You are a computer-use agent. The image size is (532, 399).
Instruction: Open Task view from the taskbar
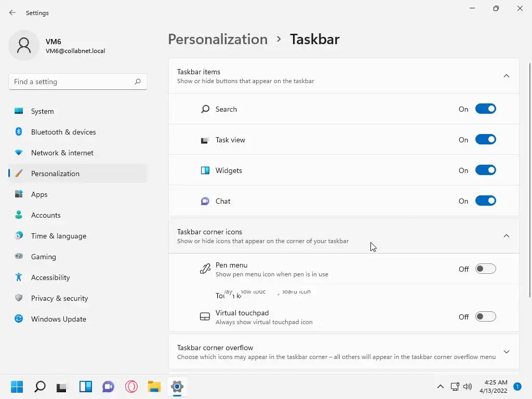click(x=62, y=387)
